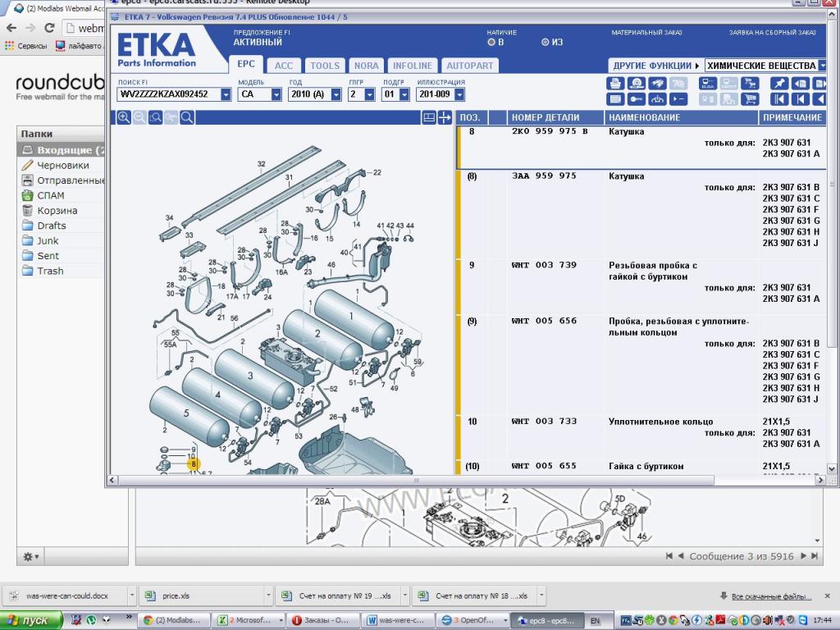Open the Корзина folder in webmail
840x630 pixels.
tap(62, 211)
